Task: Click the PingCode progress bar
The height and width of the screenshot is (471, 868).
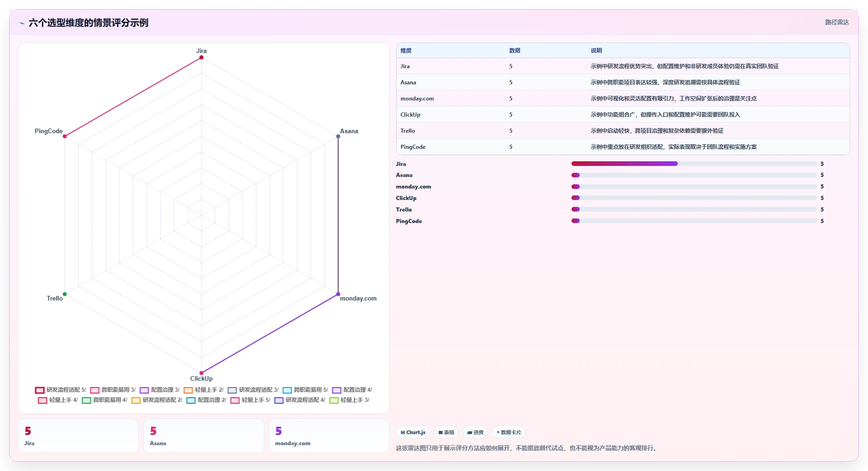Action: [694, 221]
